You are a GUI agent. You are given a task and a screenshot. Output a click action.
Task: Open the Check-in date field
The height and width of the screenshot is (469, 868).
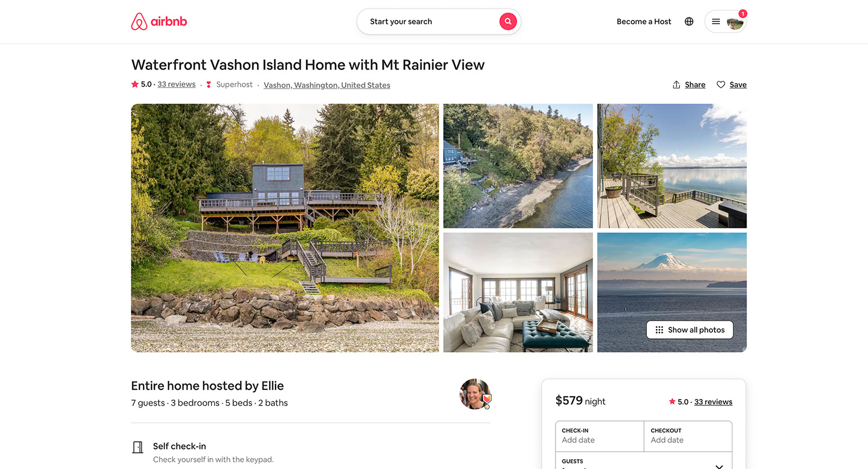599,436
